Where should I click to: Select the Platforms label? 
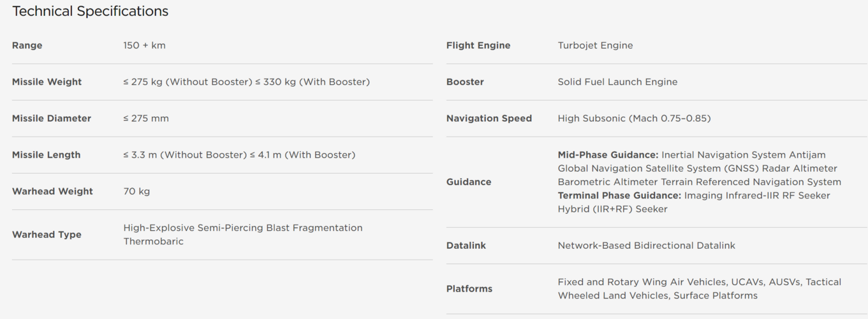pos(469,289)
